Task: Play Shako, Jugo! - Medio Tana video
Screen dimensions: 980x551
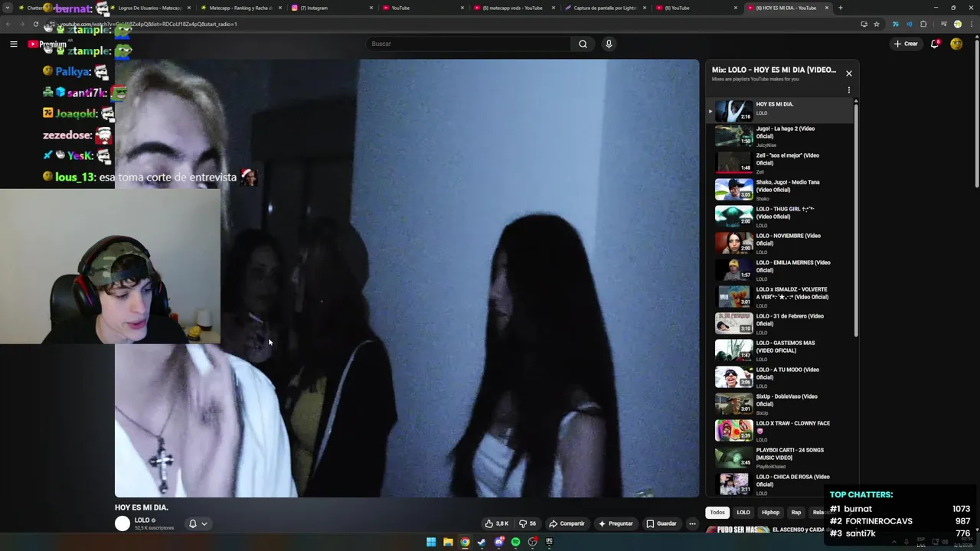Action: 781,190
